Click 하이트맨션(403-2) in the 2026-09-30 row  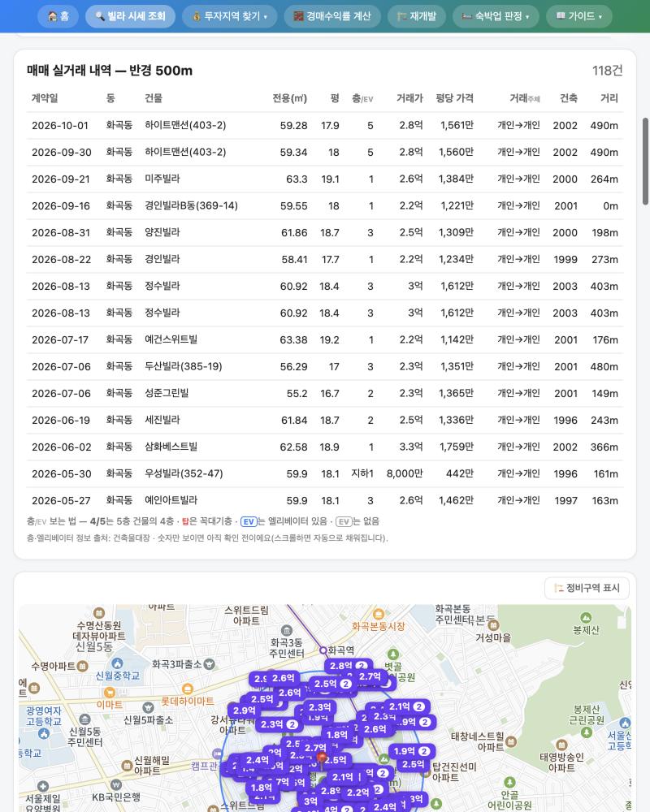[x=185, y=153]
